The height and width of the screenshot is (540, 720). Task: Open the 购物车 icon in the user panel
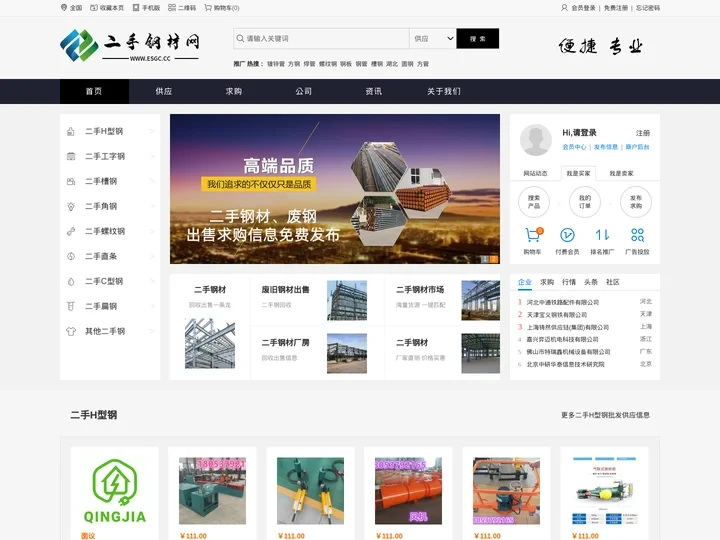[x=533, y=235]
